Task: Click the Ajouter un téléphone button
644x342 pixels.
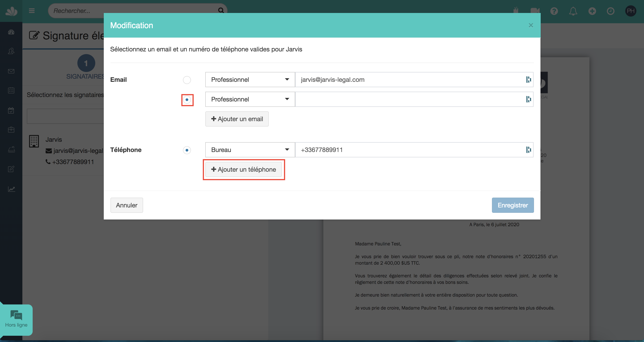Action: (x=244, y=169)
